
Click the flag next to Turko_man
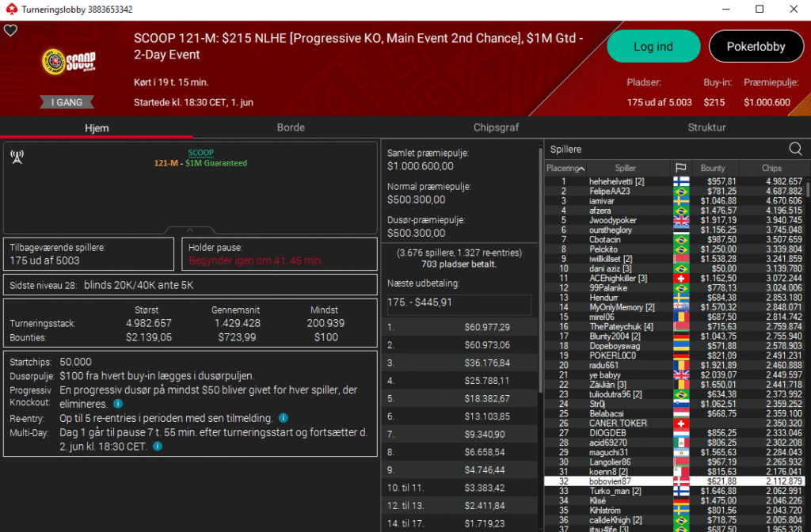point(680,491)
